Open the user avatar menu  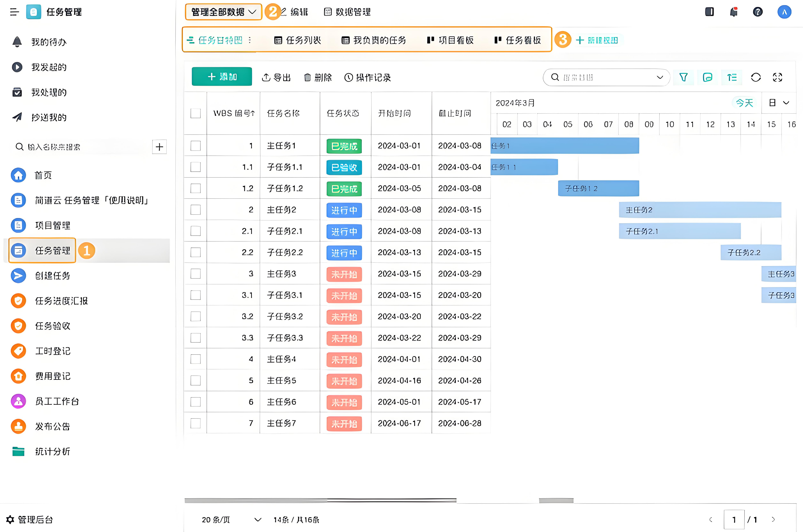tap(784, 12)
